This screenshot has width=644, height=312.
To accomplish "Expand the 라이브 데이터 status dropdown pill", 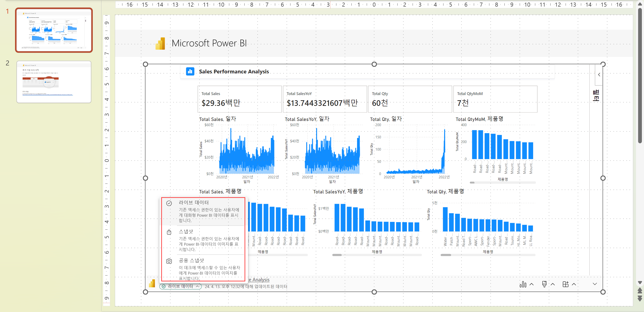I will tap(180, 286).
